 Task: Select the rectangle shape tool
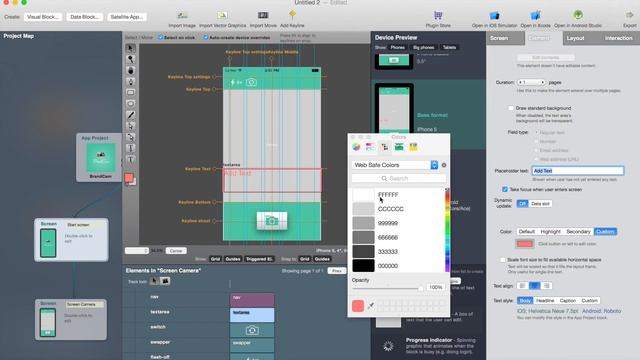point(131,93)
